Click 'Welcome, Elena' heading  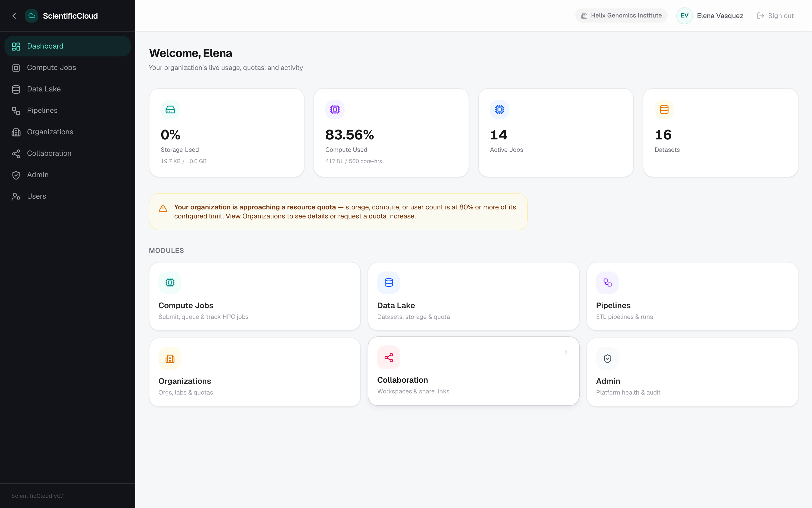[x=191, y=53]
